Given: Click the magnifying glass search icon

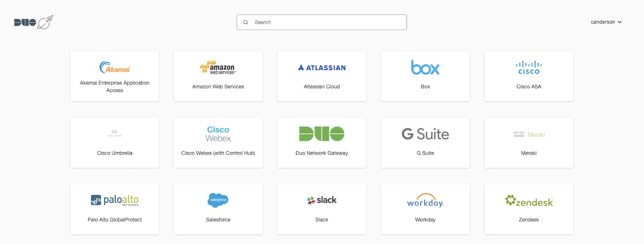Looking at the screenshot, I should click(246, 22).
